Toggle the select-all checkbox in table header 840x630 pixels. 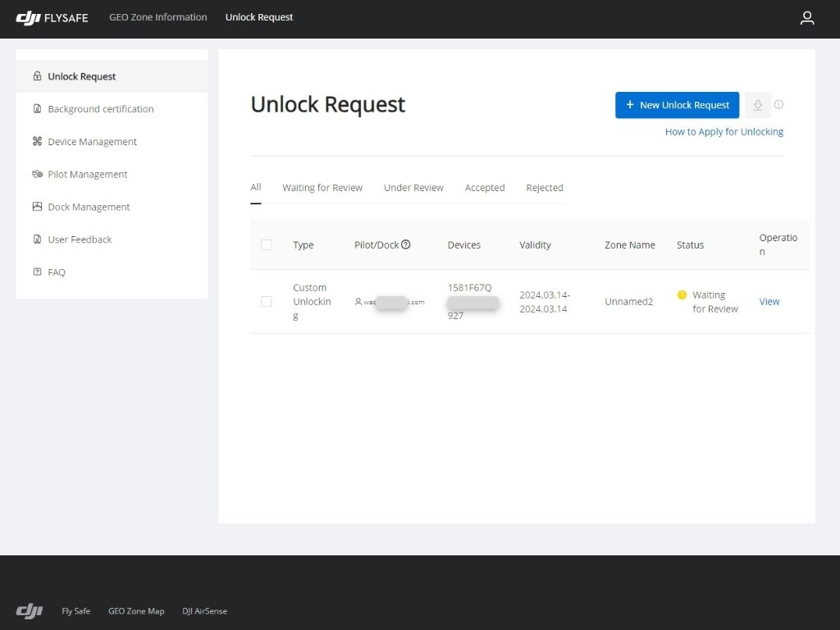266,244
